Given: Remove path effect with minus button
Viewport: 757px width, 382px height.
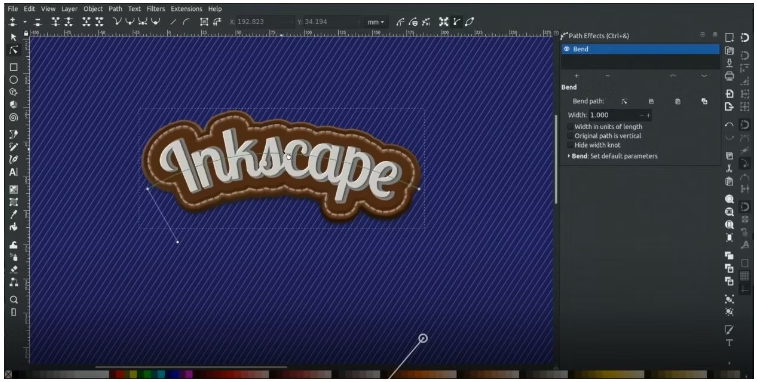Looking at the screenshot, I should click(x=607, y=76).
